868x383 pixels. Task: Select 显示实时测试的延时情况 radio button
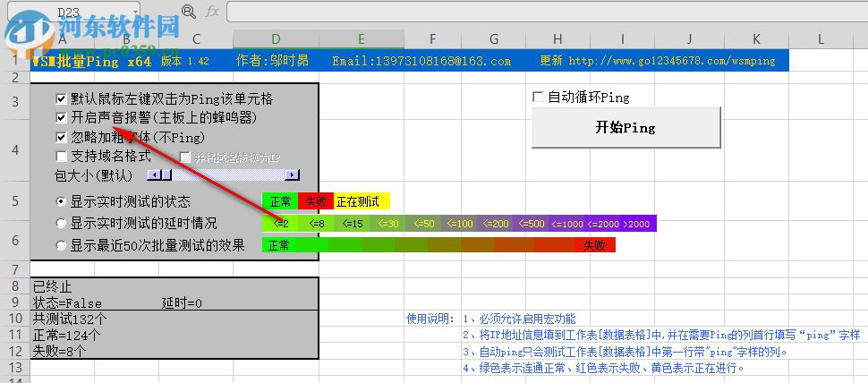pyautogui.click(x=62, y=223)
